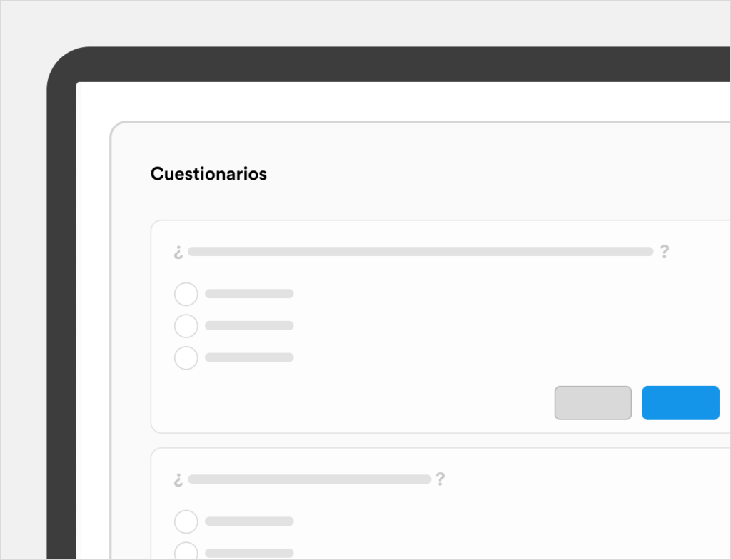Select the first radio option in question two
The width and height of the screenshot is (731, 560).
click(x=186, y=521)
